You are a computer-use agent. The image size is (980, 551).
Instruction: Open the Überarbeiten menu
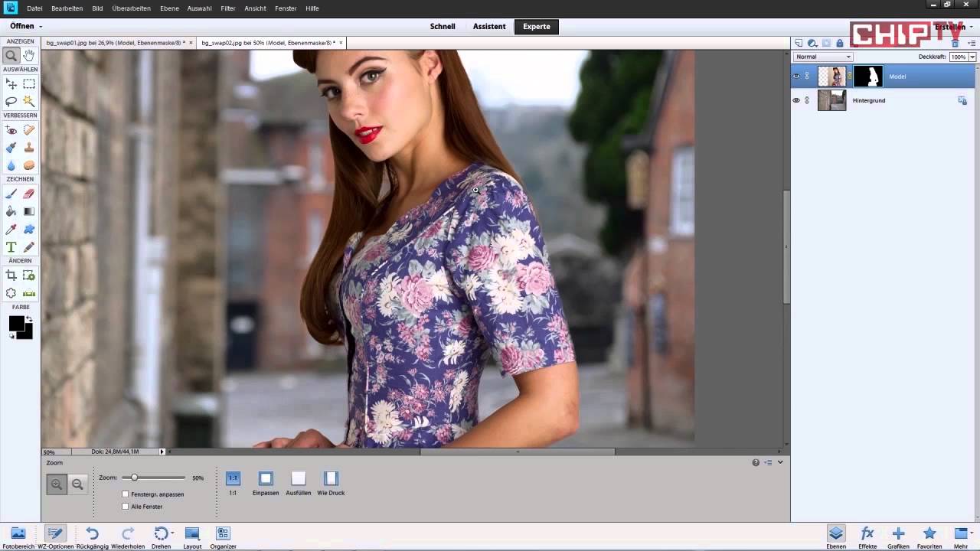pos(132,8)
